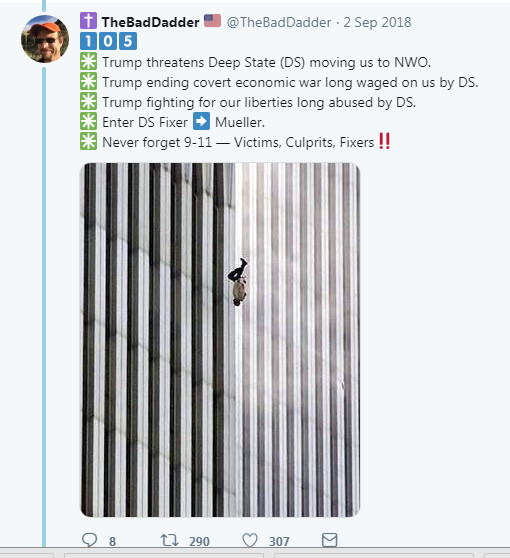Open the tweet's 2 Sep 2018 timestamp
This screenshot has height=558, width=510.
(377, 22)
